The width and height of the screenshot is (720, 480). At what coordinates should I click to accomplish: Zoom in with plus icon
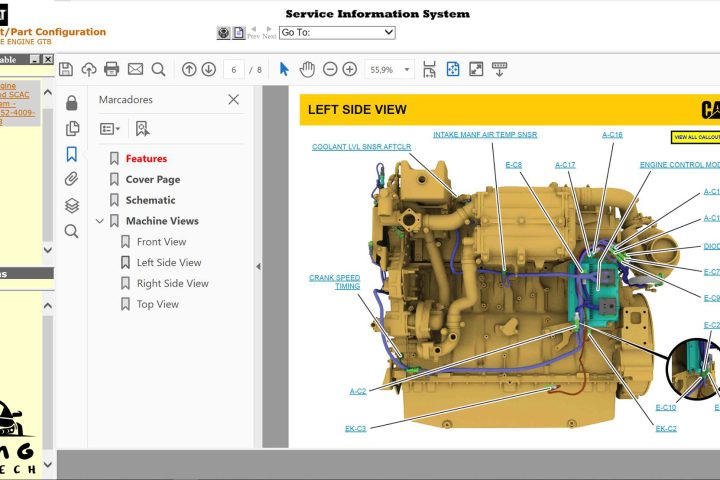click(x=350, y=69)
